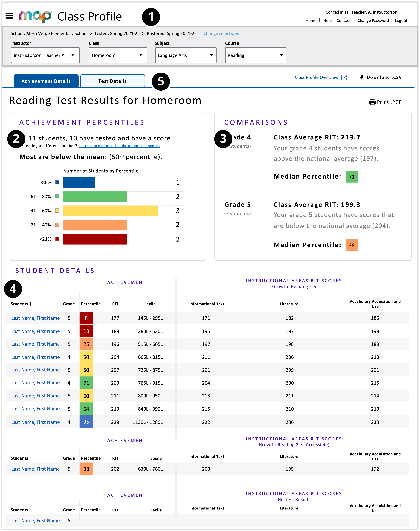
Task: Click the Class Average RIT: 199.3 text
Action: (317, 205)
